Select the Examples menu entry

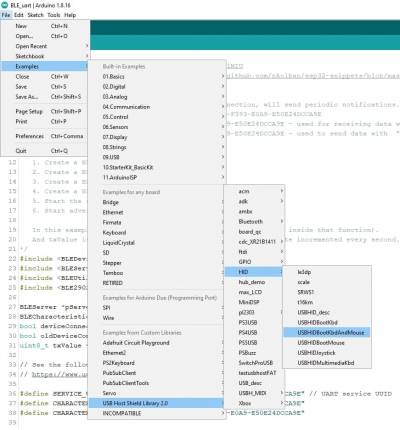[45, 66]
